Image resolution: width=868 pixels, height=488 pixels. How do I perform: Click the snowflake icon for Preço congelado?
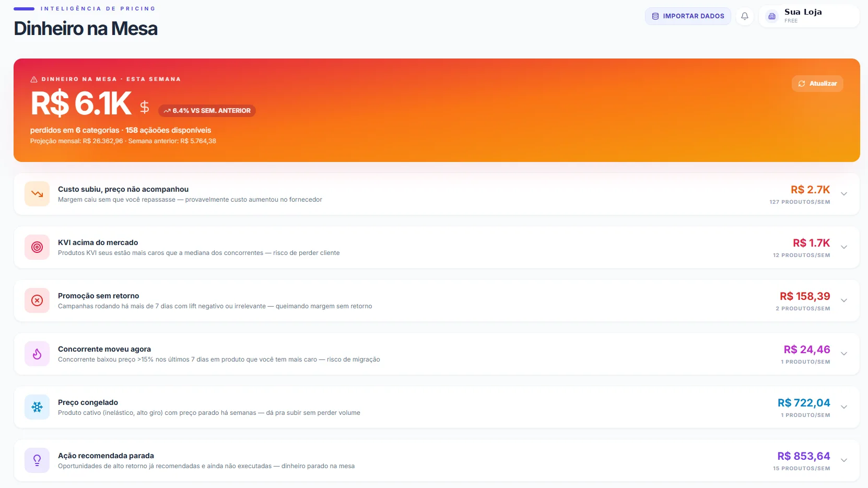tap(37, 407)
